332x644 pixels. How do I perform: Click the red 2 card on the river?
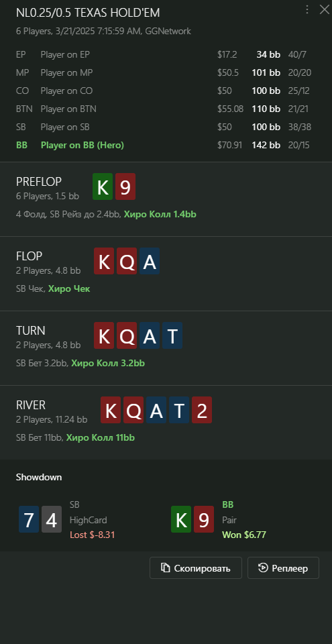tap(202, 410)
